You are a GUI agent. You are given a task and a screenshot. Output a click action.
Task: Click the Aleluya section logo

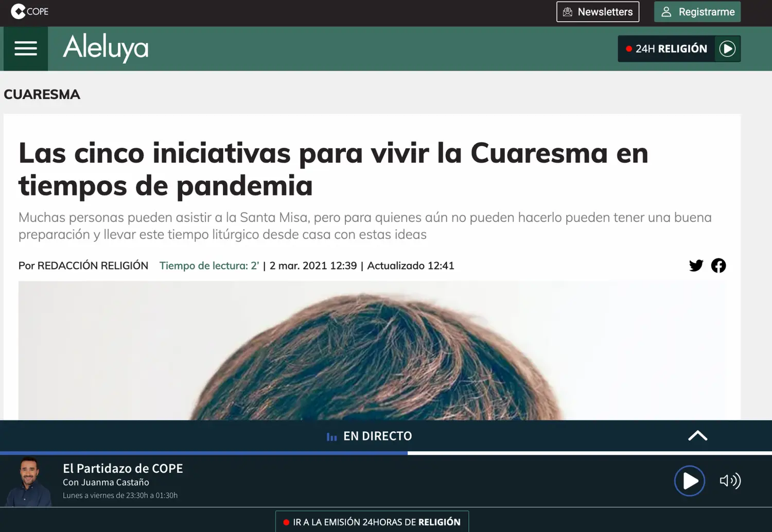pos(106,48)
